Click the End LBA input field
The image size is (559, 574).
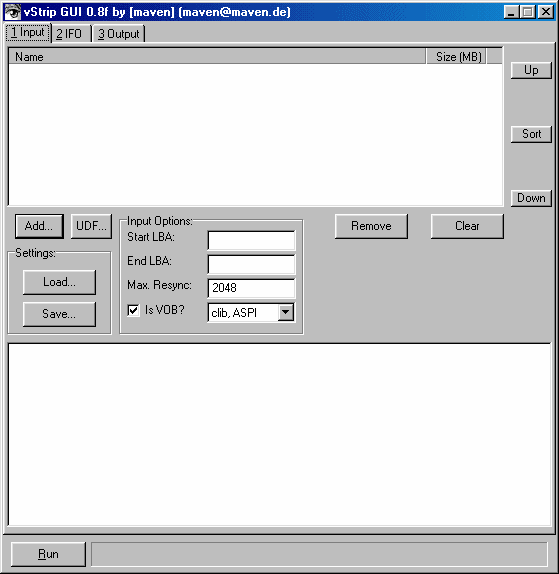point(251,264)
